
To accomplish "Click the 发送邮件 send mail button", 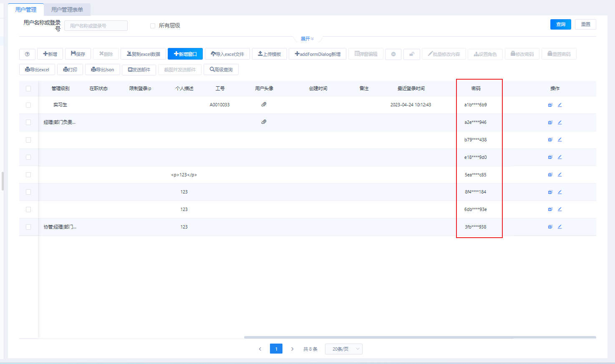I will click(x=139, y=70).
